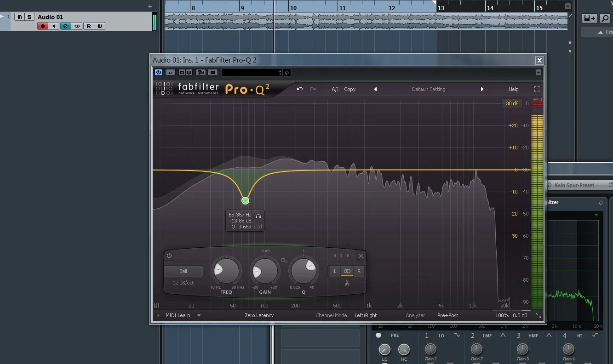Open the Default Setting preset menu
Image resolution: width=613 pixels, height=364 pixels.
point(429,89)
